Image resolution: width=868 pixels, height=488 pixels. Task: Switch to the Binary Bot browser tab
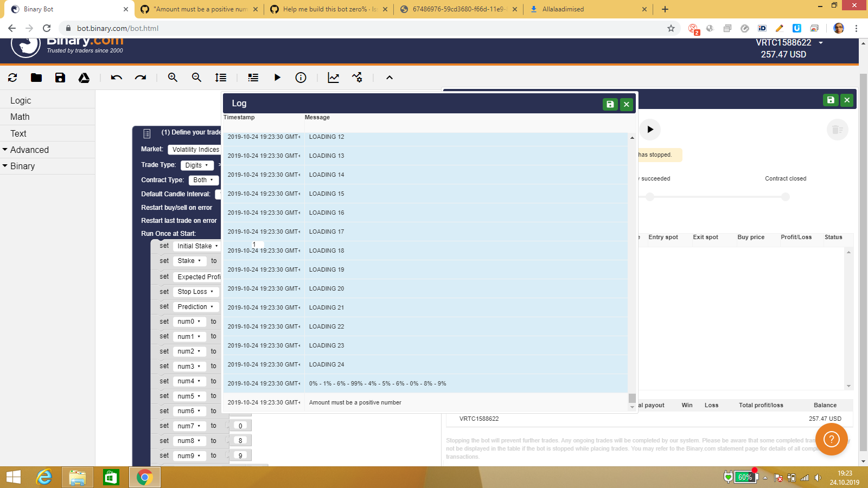65,9
